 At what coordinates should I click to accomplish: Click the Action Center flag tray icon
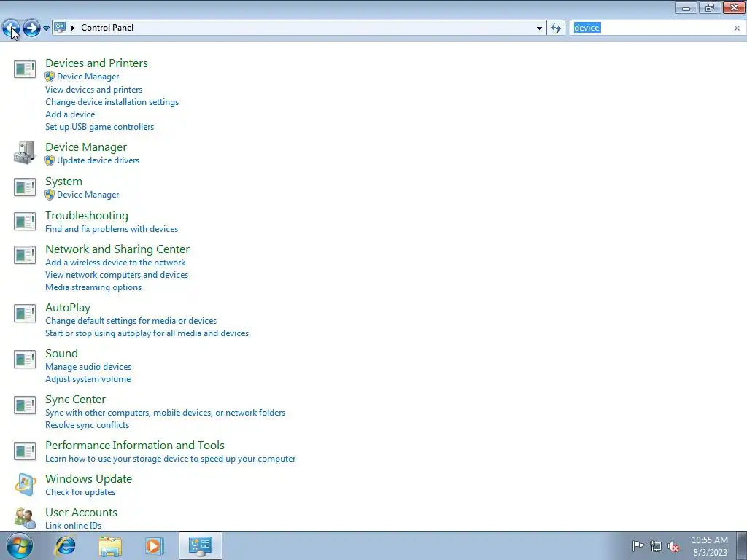(x=638, y=546)
